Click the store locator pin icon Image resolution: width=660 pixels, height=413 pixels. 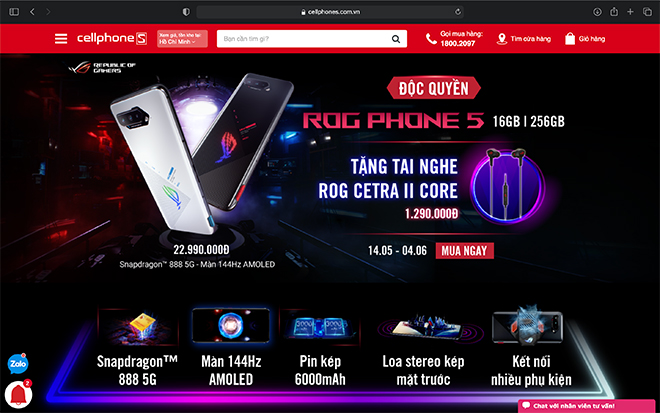point(501,39)
